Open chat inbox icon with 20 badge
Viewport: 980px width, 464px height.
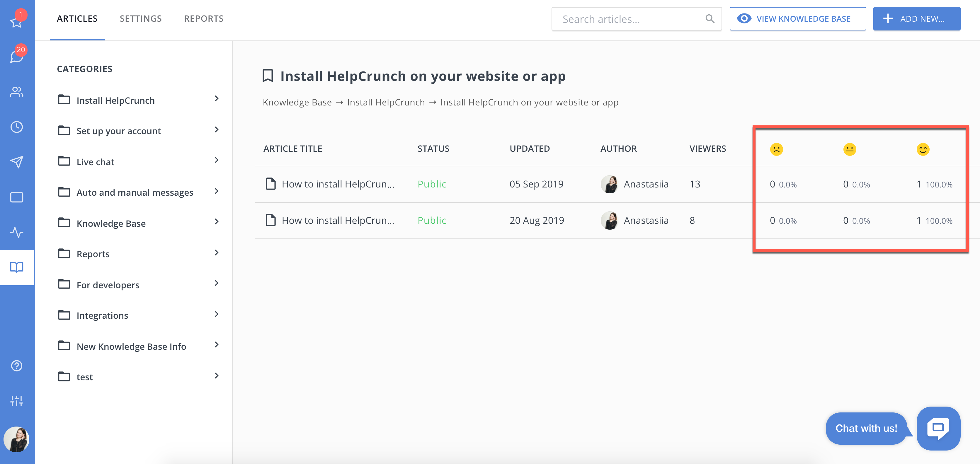pos(16,56)
